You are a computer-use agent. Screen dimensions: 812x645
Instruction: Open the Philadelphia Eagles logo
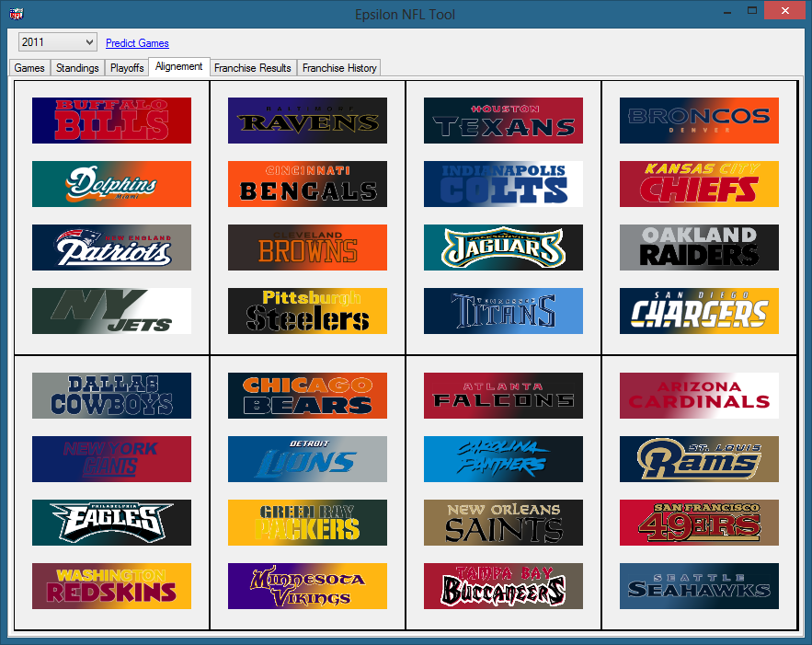coord(111,523)
